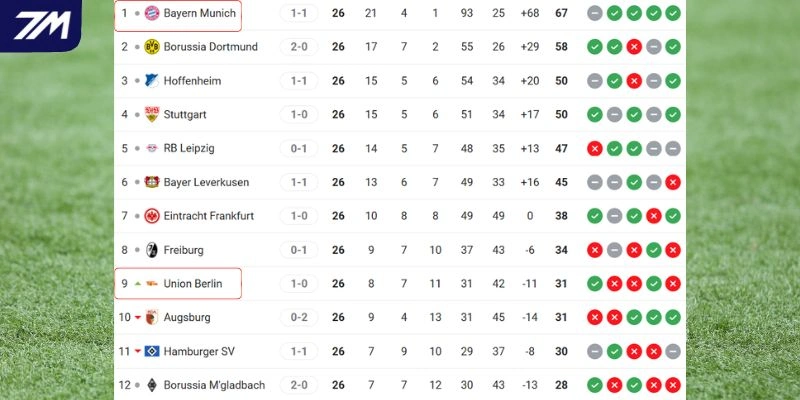Click the Borussia Dortmund club crest

[x=152, y=47]
